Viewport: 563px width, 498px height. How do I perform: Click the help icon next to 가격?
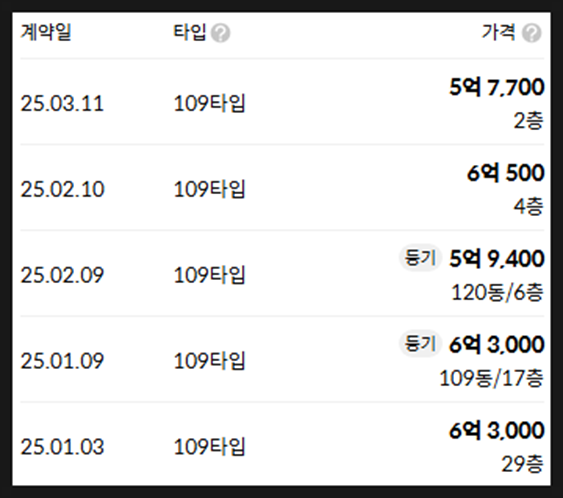531,33
